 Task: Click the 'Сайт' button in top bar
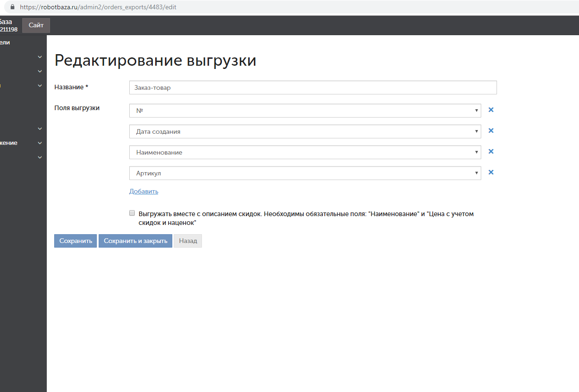pos(36,25)
